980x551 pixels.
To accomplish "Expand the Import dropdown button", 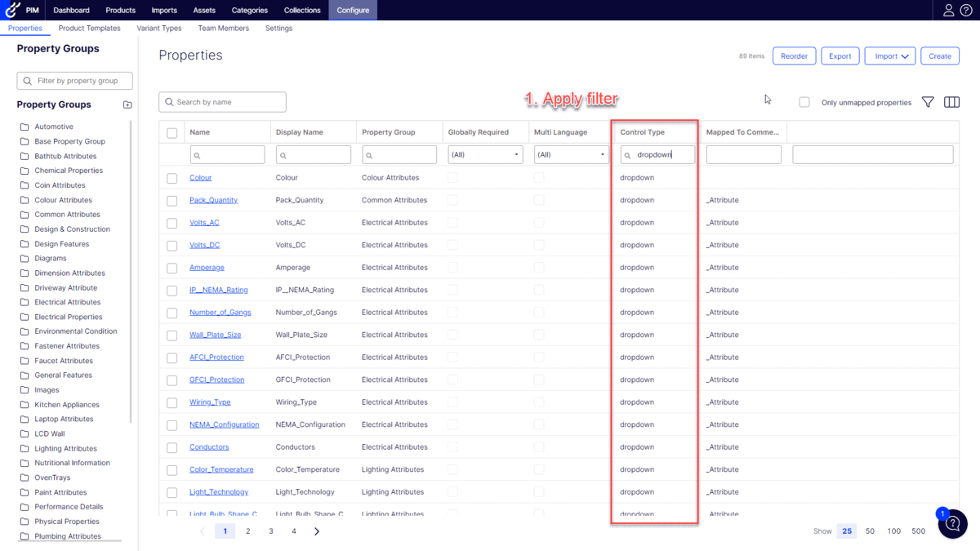I will point(889,56).
